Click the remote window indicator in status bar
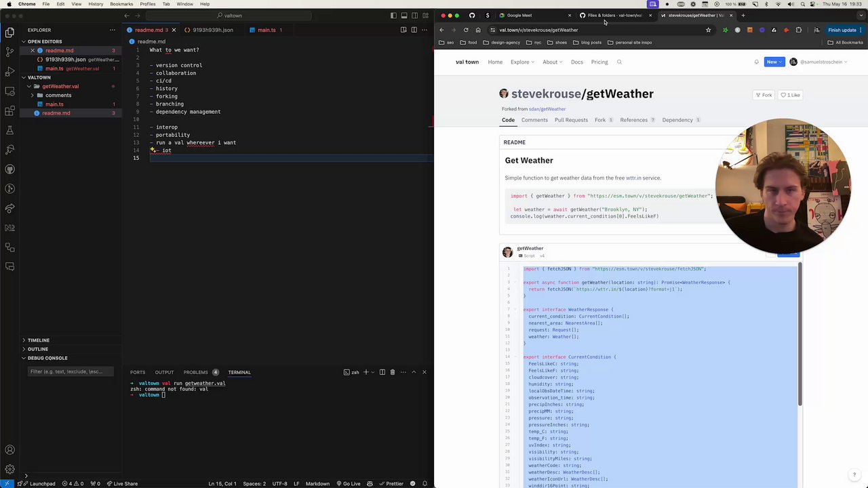 click(x=7, y=483)
